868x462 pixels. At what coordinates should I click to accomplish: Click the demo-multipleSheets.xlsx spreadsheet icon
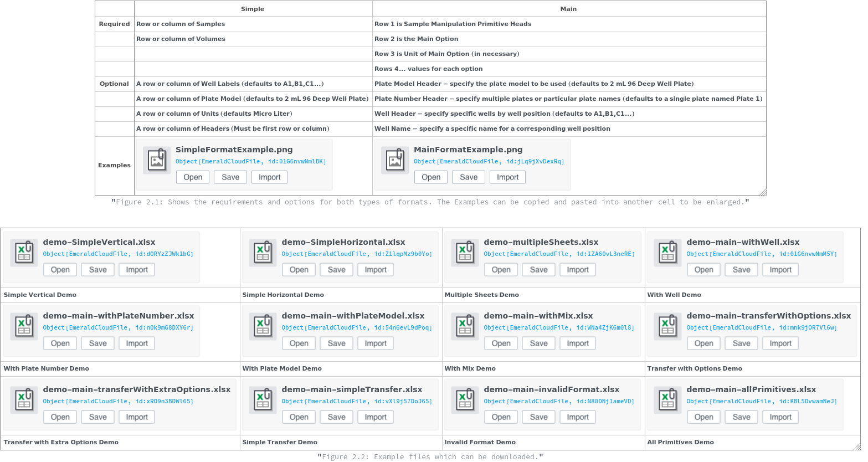coord(465,253)
